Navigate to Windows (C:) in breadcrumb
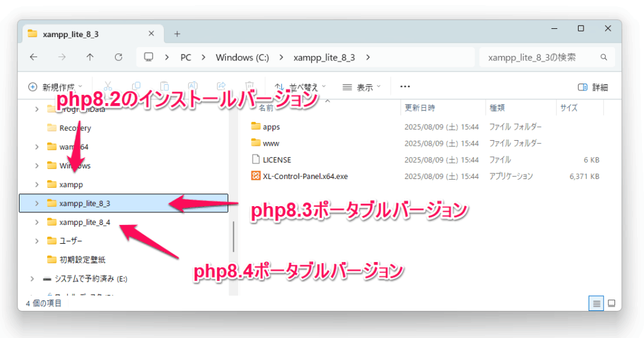The height and width of the screenshot is (338, 644). [x=242, y=57]
